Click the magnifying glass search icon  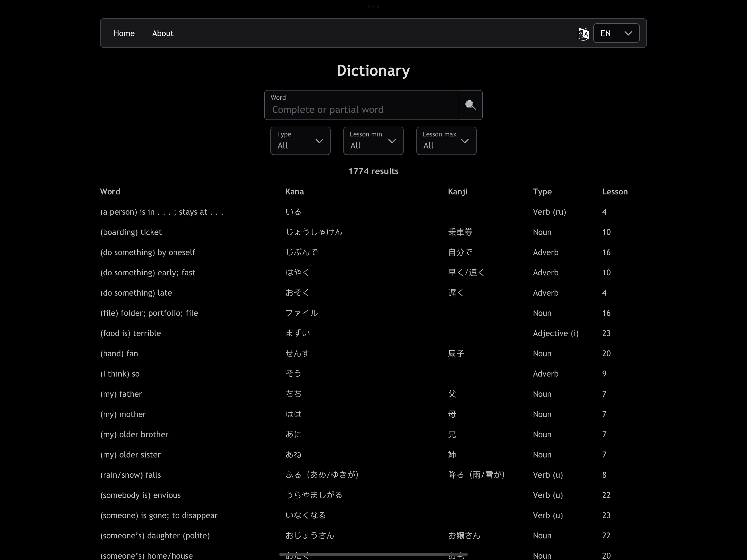point(470,105)
